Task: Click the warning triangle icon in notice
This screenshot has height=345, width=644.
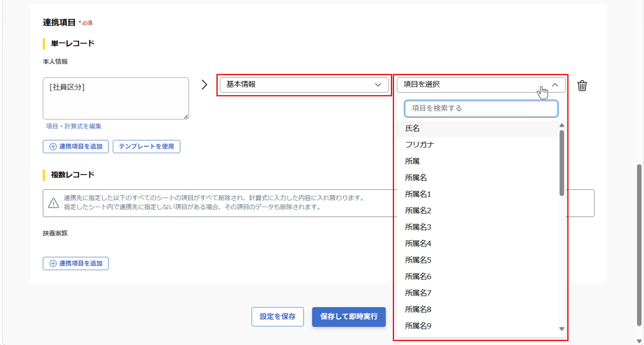Action: point(53,203)
